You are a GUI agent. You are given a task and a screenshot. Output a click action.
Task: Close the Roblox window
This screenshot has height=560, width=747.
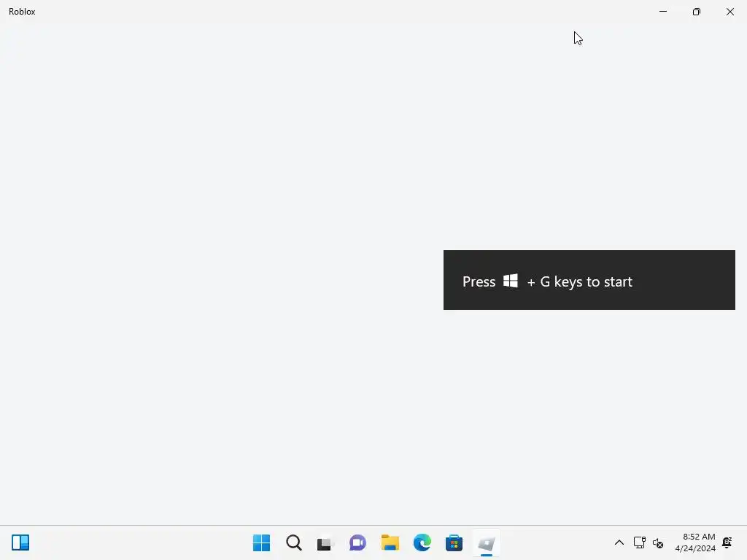click(x=729, y=12)
